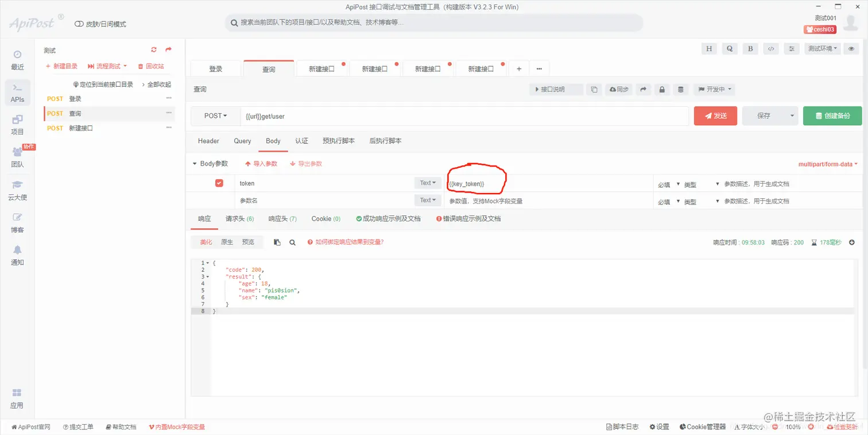The width and height of the screenshot is (868, 435).
Task: Open the tabs overflow ellipsis menu
Action: point(539,69)
